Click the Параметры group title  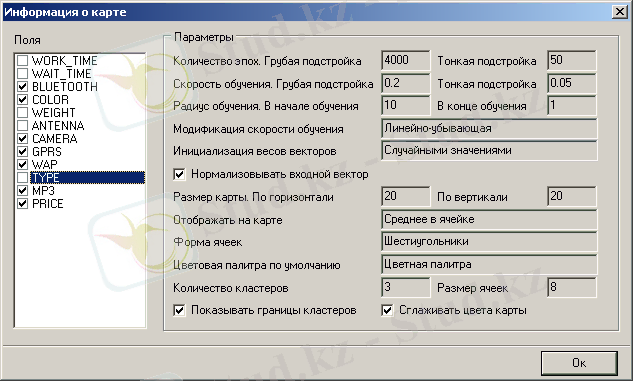pyautogui.click(x=204, y=37)
